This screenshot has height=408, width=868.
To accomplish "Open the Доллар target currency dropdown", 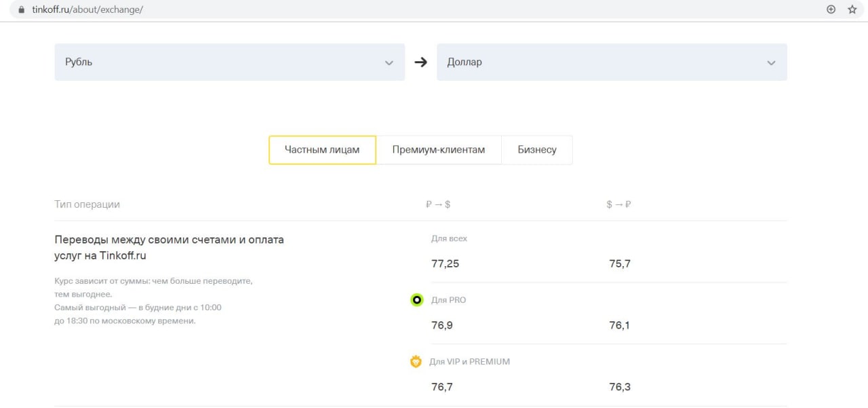I will pyautogui.click(x=612, y=62).
